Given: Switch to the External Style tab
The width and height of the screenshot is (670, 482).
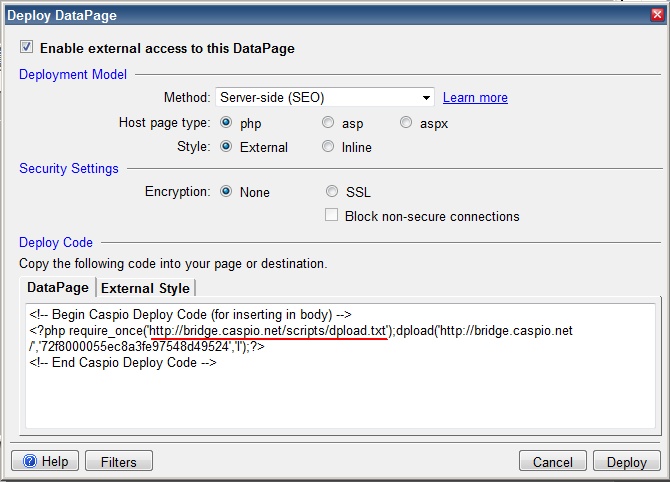Looking at the screenshot, I should pos(145,288).
